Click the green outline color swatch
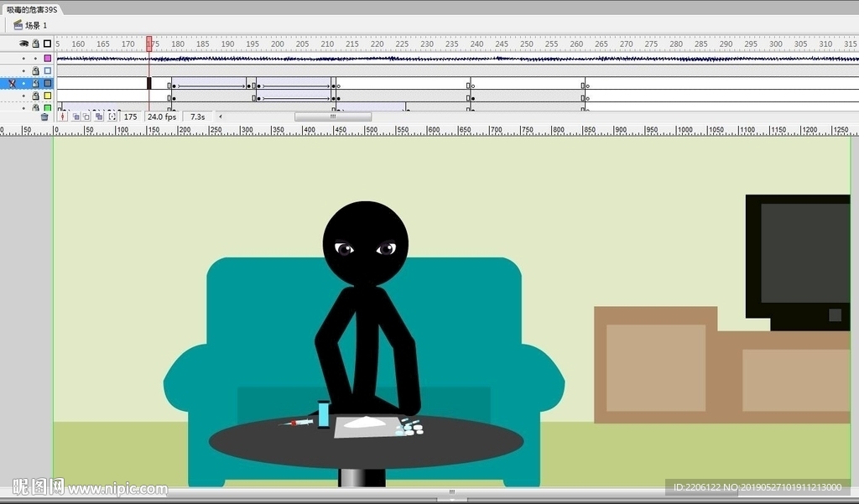The image size is (859, 504). pyautogui.click(x=48, y=107)
